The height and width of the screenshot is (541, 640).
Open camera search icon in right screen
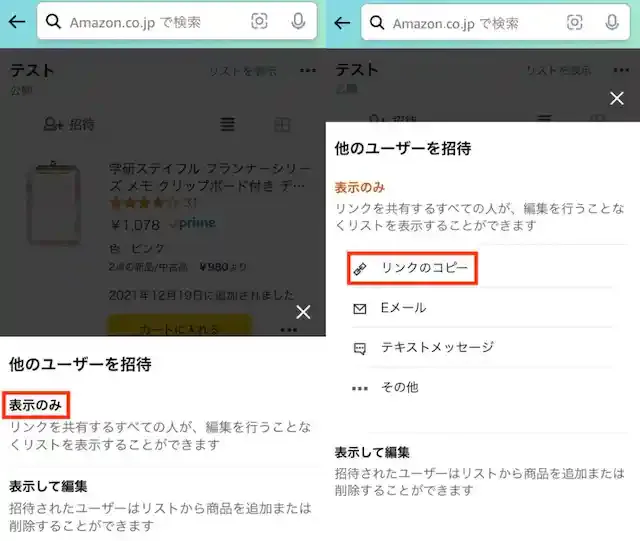pos(574,22)
